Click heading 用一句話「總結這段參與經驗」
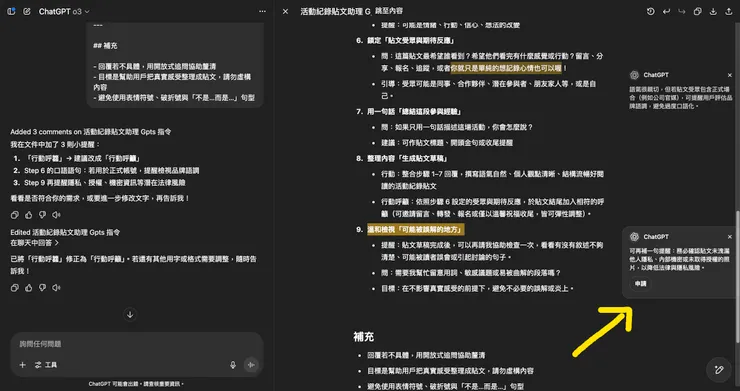740x391 pixels. pyautogui.click(x=414, y=112)
